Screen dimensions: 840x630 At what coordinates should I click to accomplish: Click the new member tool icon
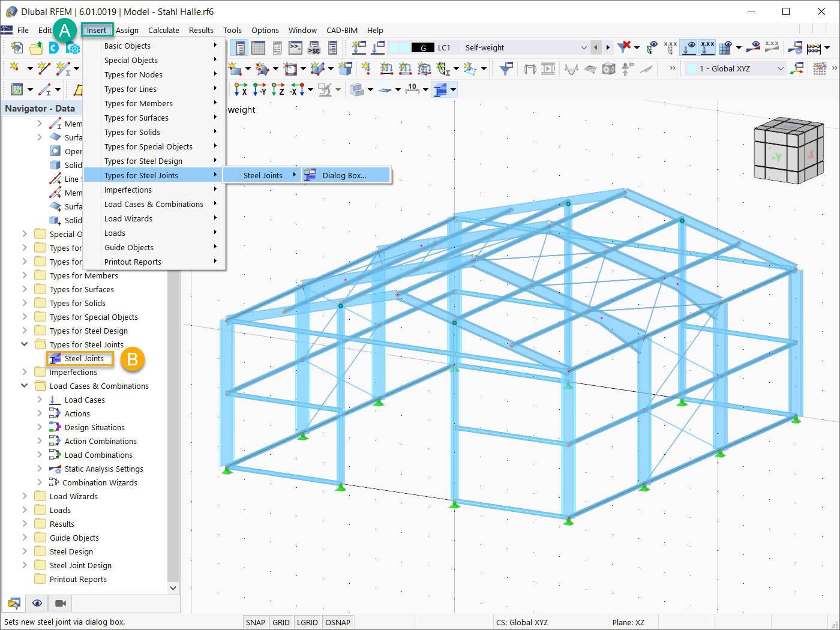(x=63, y=68)
